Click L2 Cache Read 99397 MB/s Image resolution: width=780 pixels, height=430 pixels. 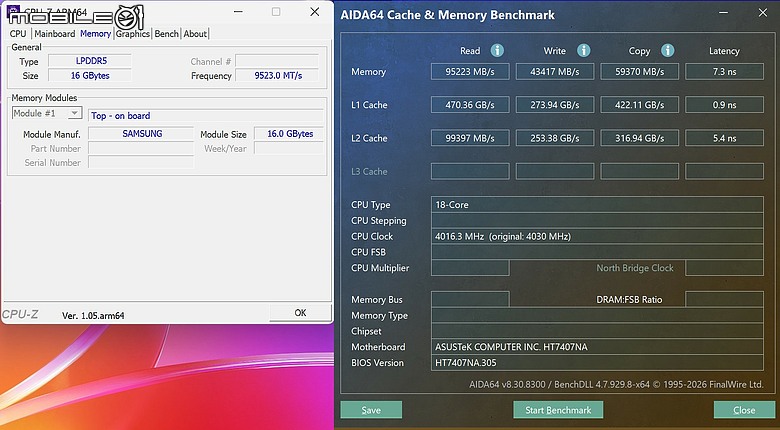pyautogui.click(x=470, y=138)
